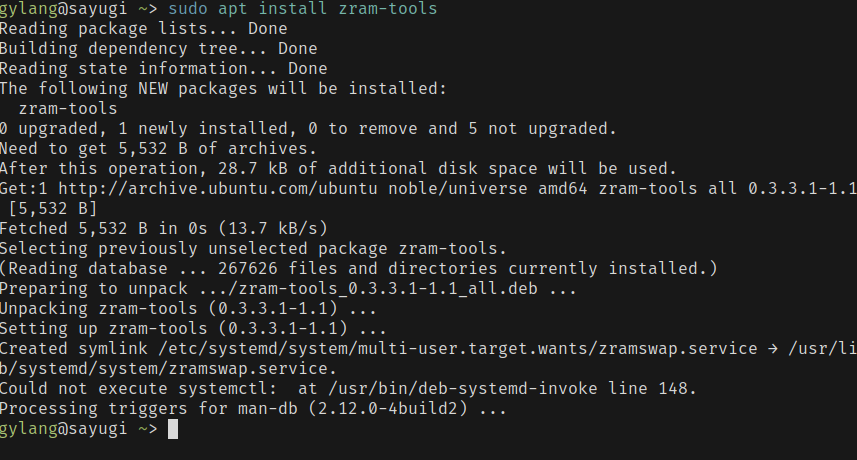This screenshot has height=460, width=857.
Task: Click the "Could not execute systemctl" error line
Action: point(348,388)
